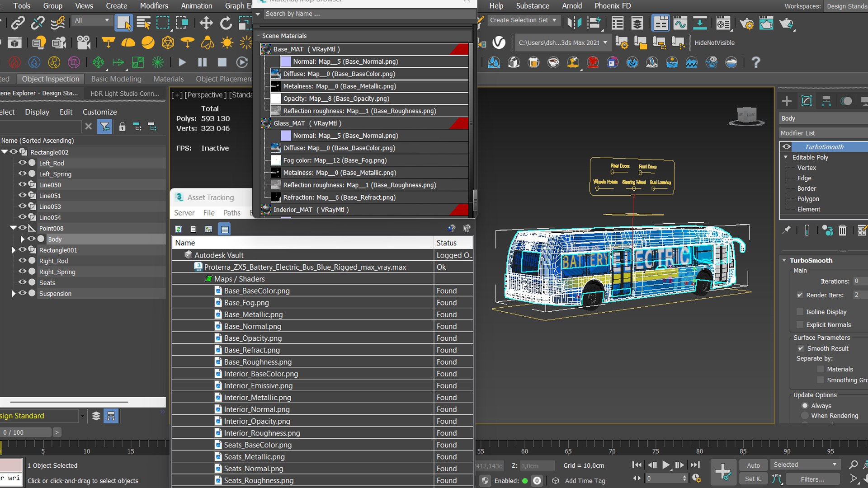This screenshot has height=488, width=868.
Task: Click the lock icon in Scene Explorer
Action: (122, 127)
